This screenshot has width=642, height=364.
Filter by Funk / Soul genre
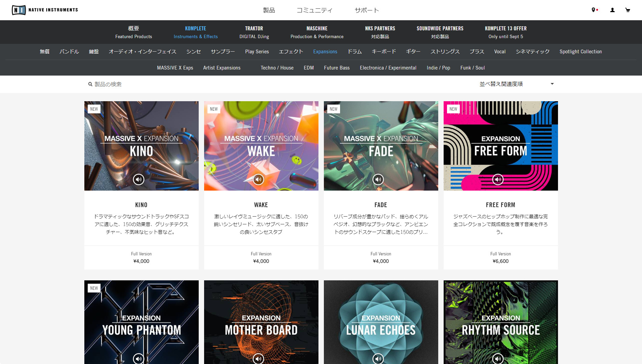pyautogui.click(x=473, y=68)
